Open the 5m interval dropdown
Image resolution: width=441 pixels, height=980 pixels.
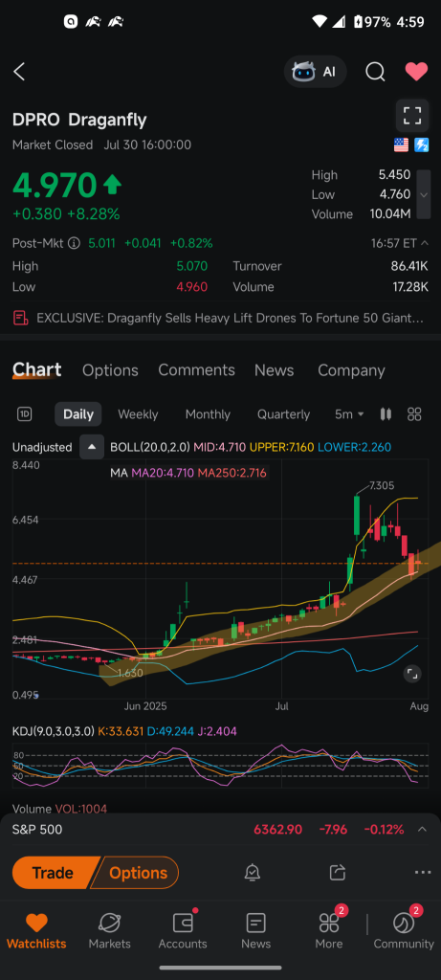click(349, 413)
